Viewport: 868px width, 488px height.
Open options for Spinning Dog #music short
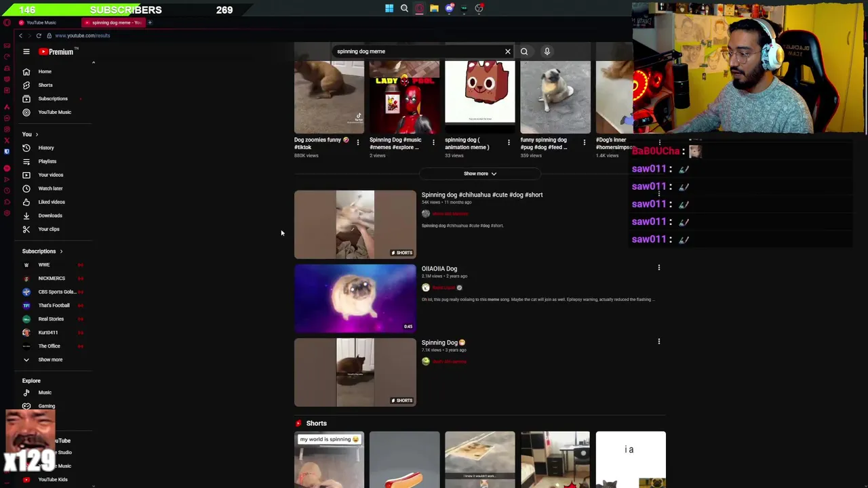coord(433,142)
